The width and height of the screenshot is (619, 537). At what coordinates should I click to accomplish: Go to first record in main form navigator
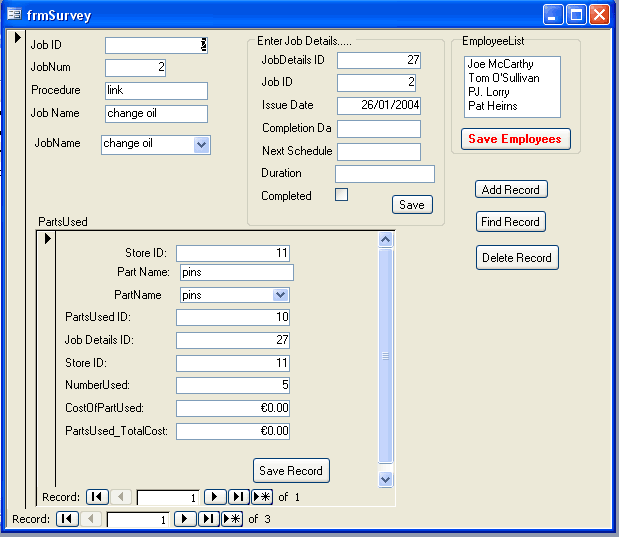click(67, 519)
